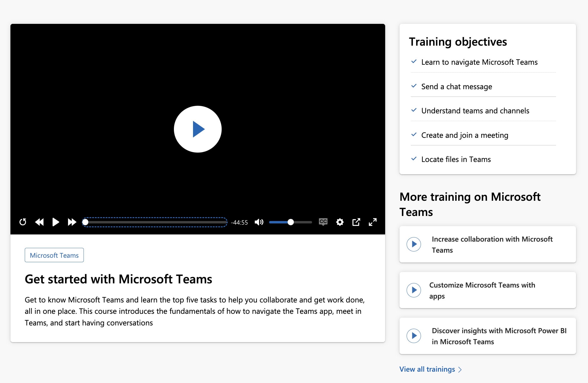This screenshot has height=383, width=588.
Task: Open video settings gear icon
Action: (340, 222)
